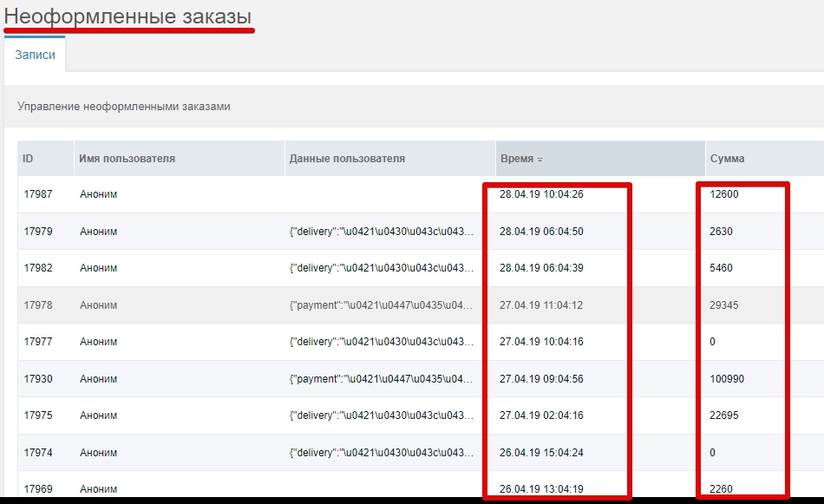This screenshot has height=504, width=824.
Task: Click the sum value 29345
Action: [x=724, y=304]
